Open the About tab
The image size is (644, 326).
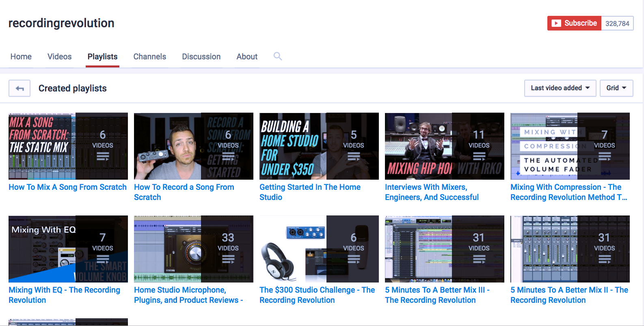coord(247,57)
